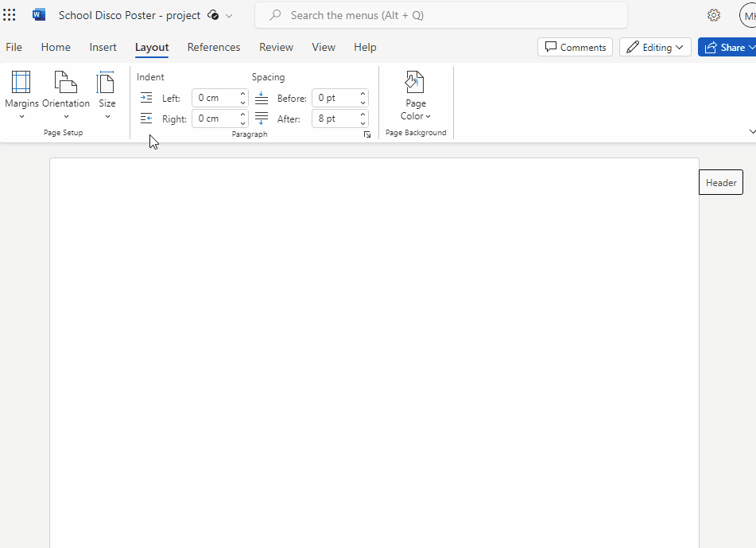Viewport: 756px width, 548px height.
Task: Decrease the Indent Right value
Action: coord(243,123)
